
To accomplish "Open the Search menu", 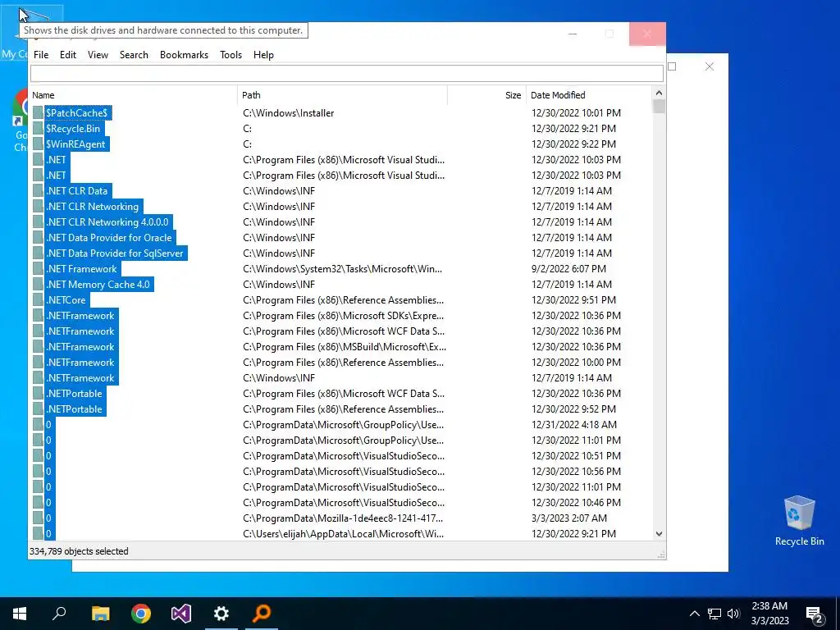I will 134,55.
